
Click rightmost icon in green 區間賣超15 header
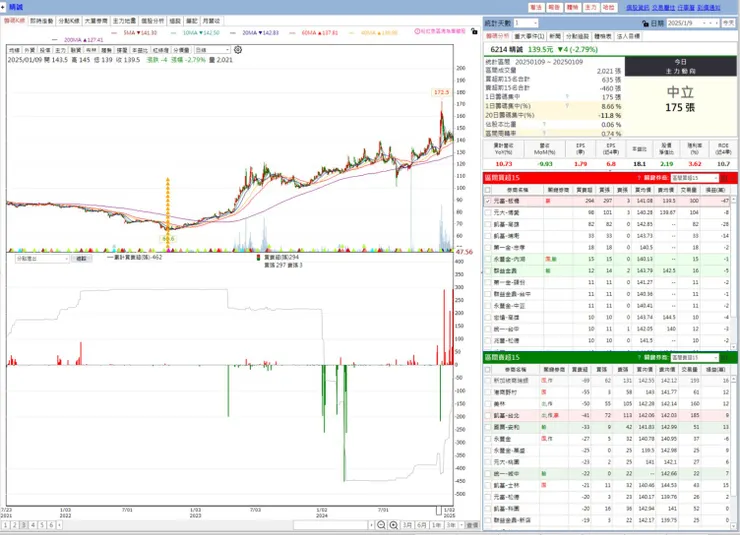pos(733,358)
